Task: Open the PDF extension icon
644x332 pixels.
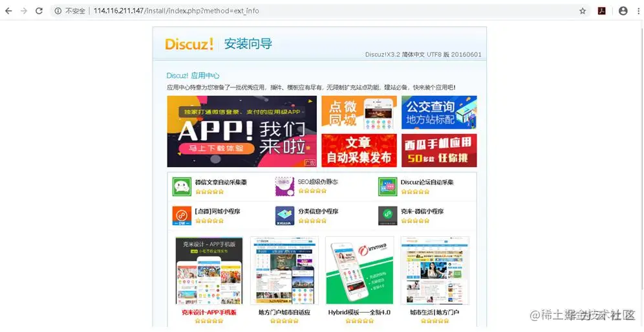Action: [x=602, y=11]
